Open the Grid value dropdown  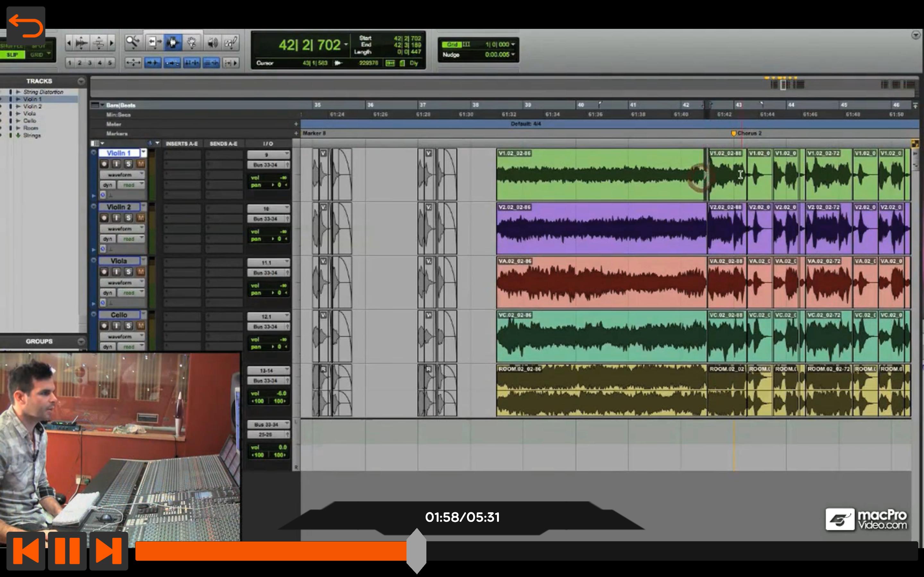pyautogui.click(x=500, y=45)
